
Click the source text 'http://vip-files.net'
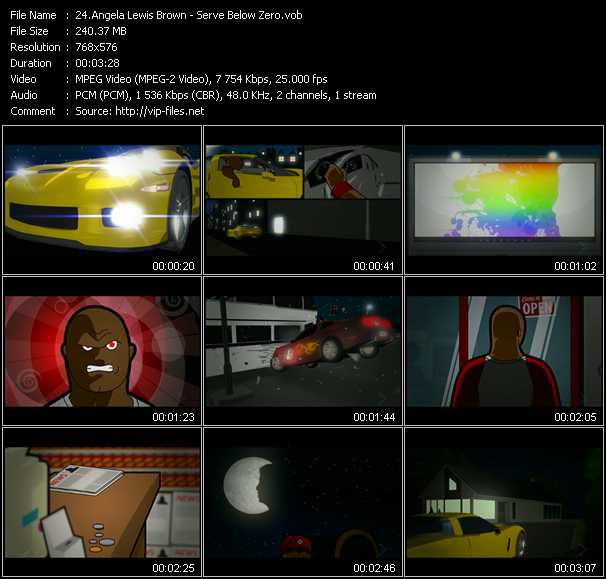(160, 111)
